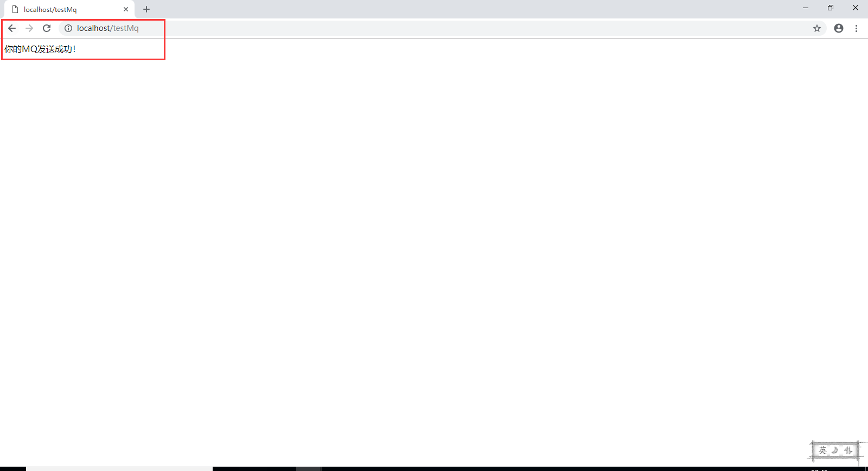Click the page favicon on the tab

pos(15,9)
